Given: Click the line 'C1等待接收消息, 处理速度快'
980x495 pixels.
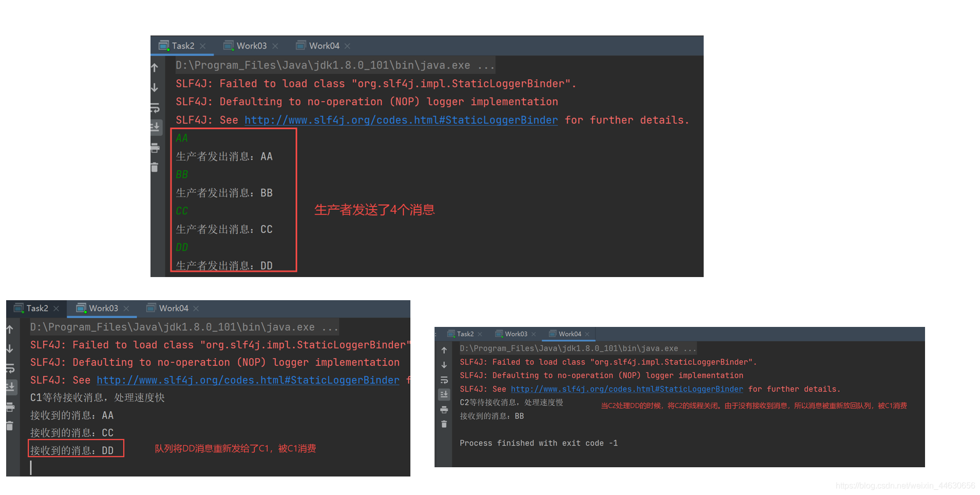Looking at the screenshot, I should click(98, 398).
